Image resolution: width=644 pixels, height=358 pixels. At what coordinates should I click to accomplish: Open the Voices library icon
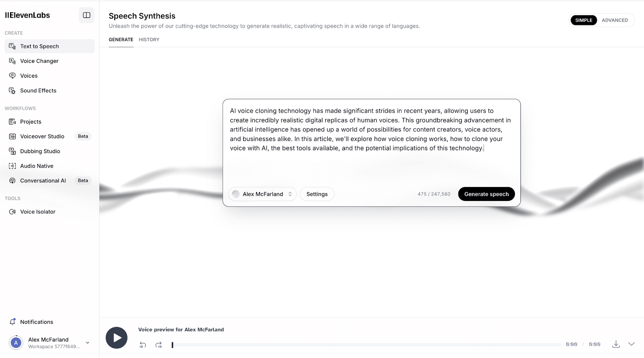[12, 76]
